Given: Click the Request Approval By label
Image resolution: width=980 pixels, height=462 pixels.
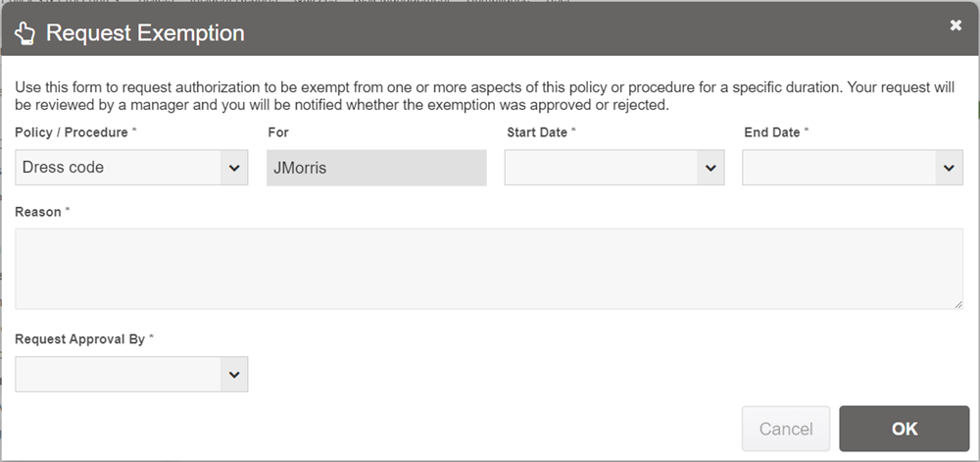Looking at the screenshot, I should tap(80, 339).
